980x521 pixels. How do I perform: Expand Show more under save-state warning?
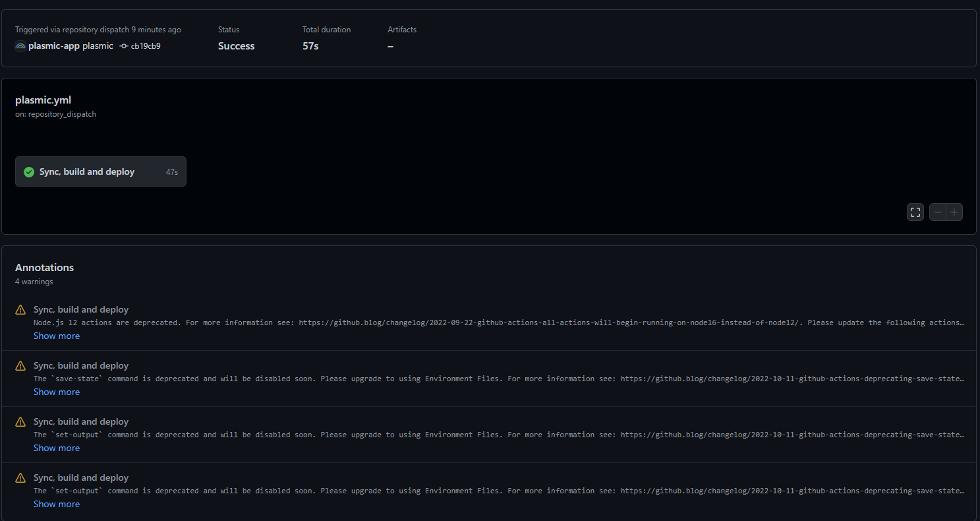pyautogui.click(x=57, y=392)
